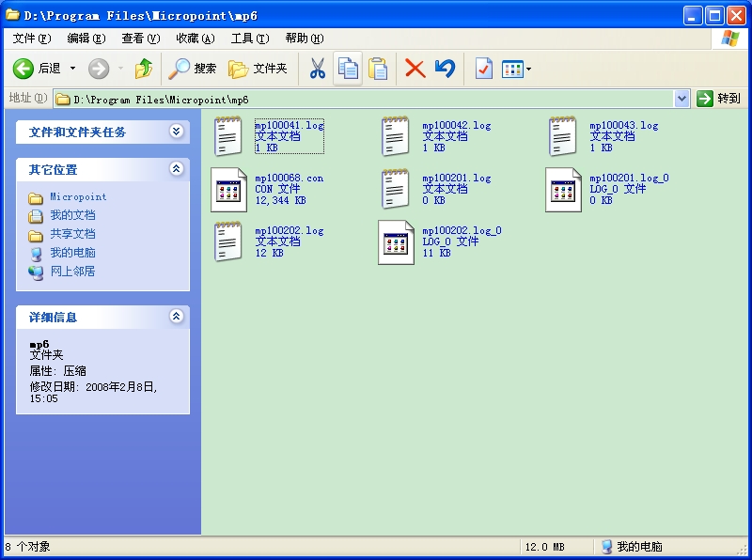
Task: Click the Micropoint folder icon in sidebar
Action: point(36,197)
